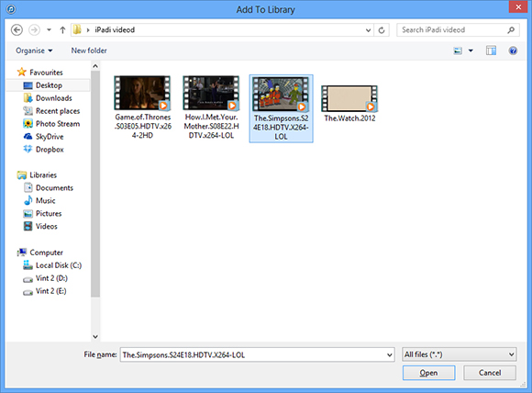Click the How.I.Met.Your.Mother file name text
Screen dimensions: 532x393
pos(211,127)
